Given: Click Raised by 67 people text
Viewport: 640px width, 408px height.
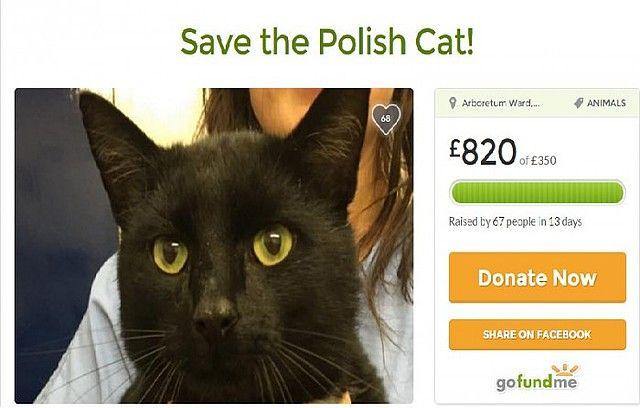Looking at the screenshot, I should [x=515, y=222].
